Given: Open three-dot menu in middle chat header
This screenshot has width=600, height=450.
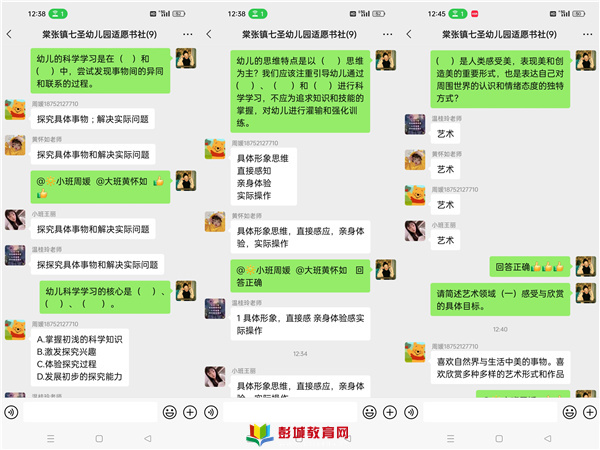Looking at the screenshot, I should click(x=387, y=34).
